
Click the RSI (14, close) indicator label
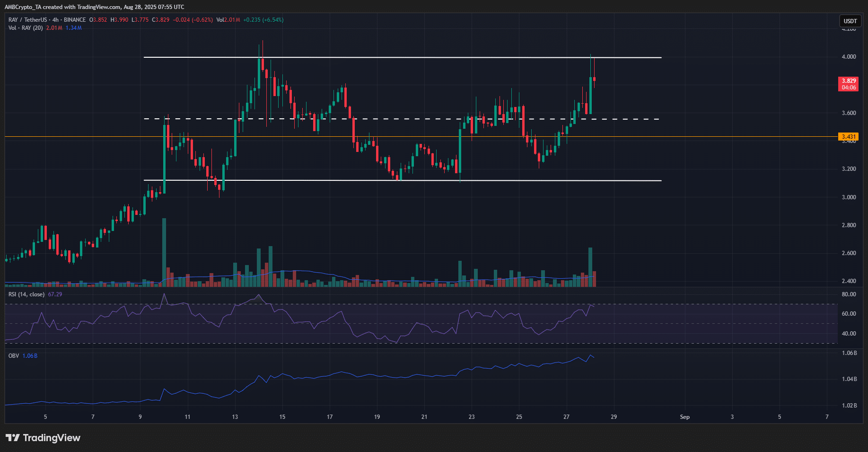point(26,294)
